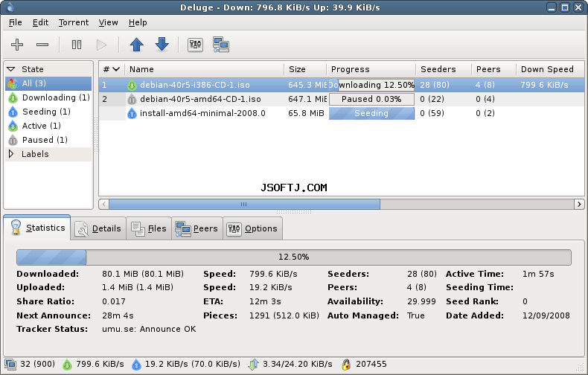Sort torrents by Size column header
The height and width of the screenshot is (375, 588).
[305, 69]
